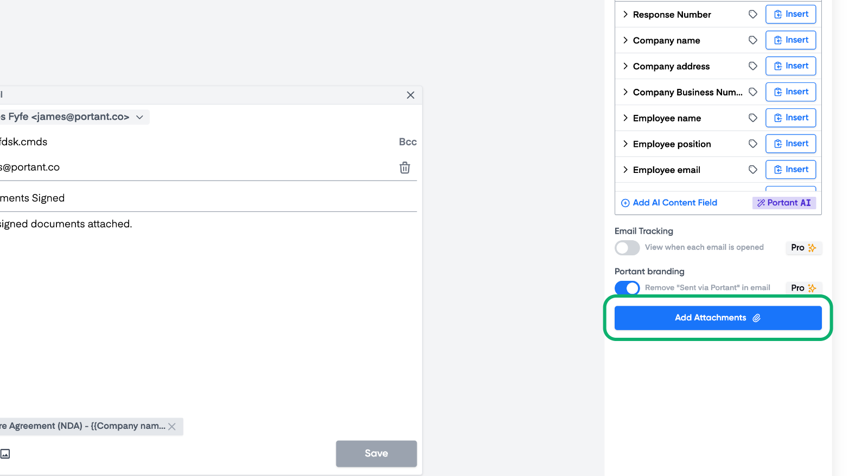Image resolution: width=868 pixels, height=476 pixels.
Task: Open the sender address dropdown
Action: click(x=139, y=117)
